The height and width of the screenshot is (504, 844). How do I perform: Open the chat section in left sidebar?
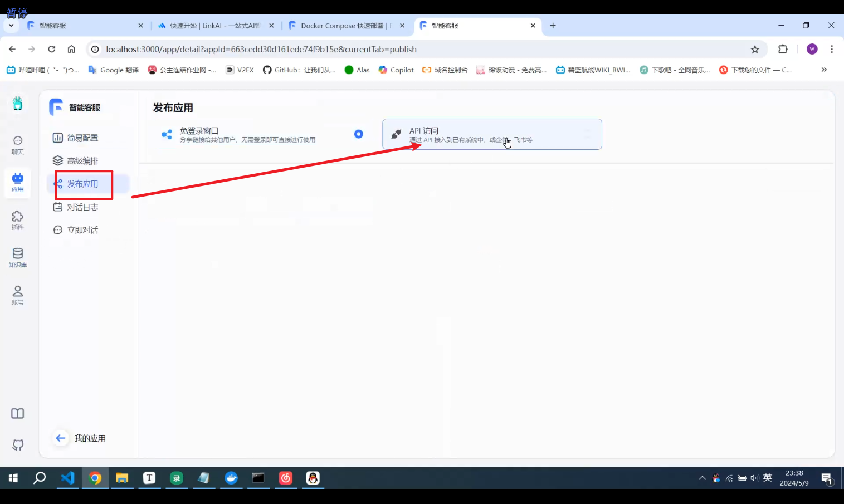[18, 145]
